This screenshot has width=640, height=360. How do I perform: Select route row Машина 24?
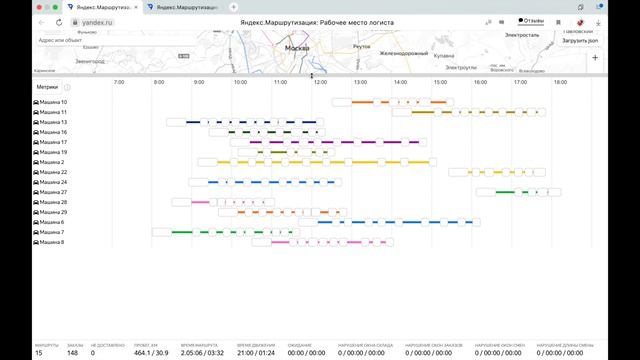click(50, 182)
